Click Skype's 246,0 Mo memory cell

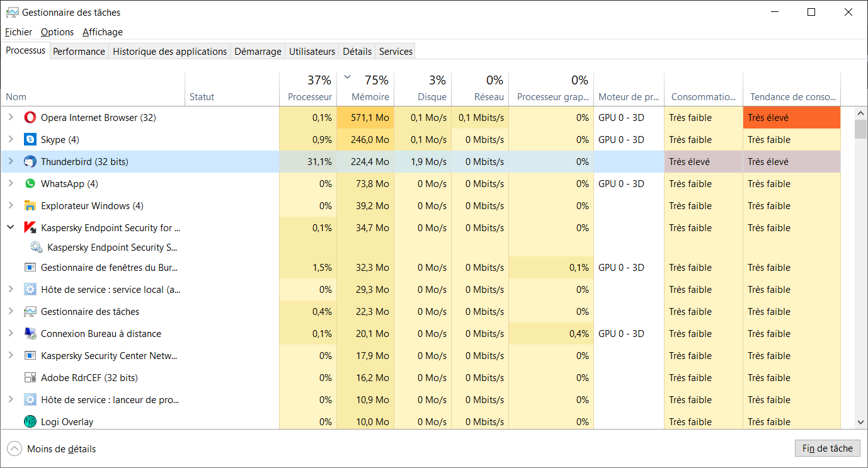coord(365,140)
